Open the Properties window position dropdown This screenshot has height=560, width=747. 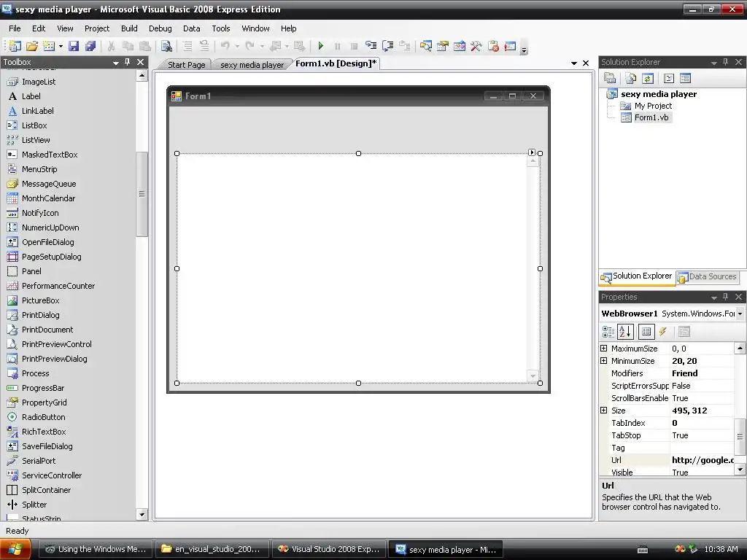(x=713, y=297)
